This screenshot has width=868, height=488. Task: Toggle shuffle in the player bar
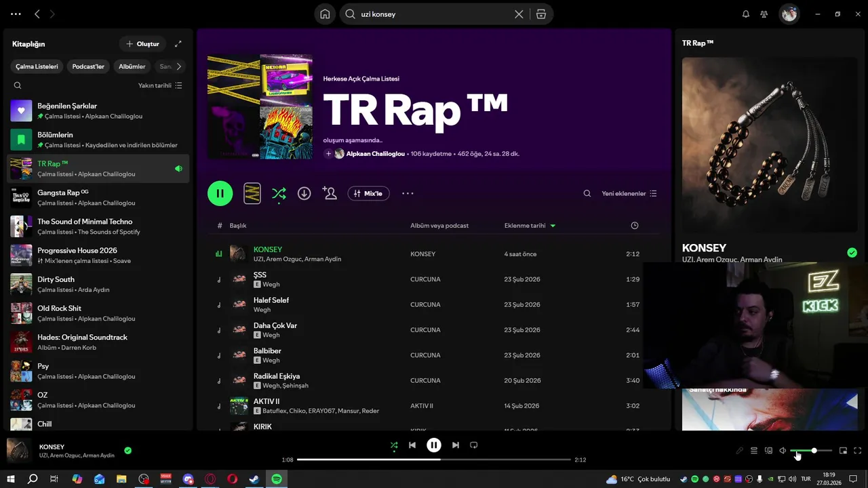pos(394,445)
